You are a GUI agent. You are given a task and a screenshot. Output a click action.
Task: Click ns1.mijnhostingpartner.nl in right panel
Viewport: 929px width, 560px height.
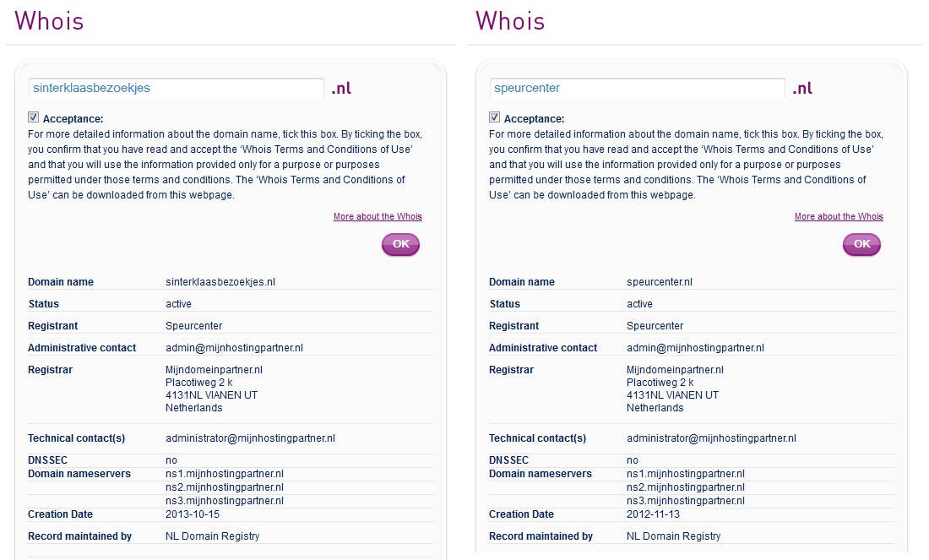click(x=686, y=474)
